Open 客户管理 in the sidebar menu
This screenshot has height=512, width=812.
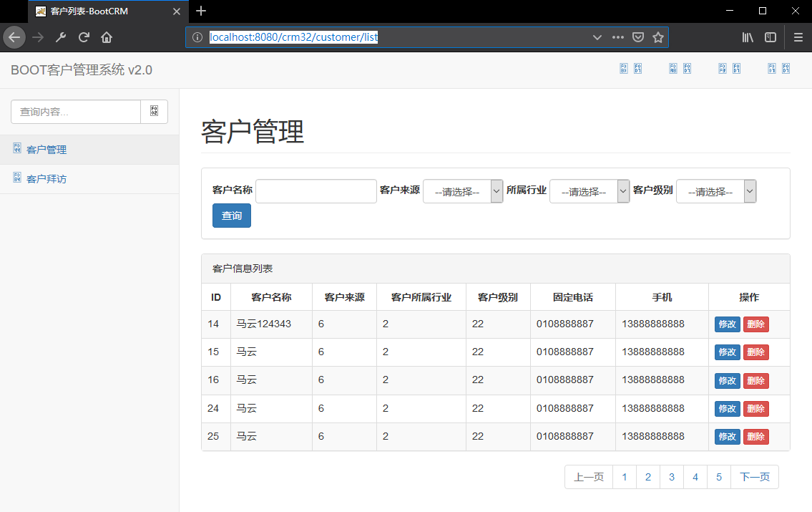89,150
